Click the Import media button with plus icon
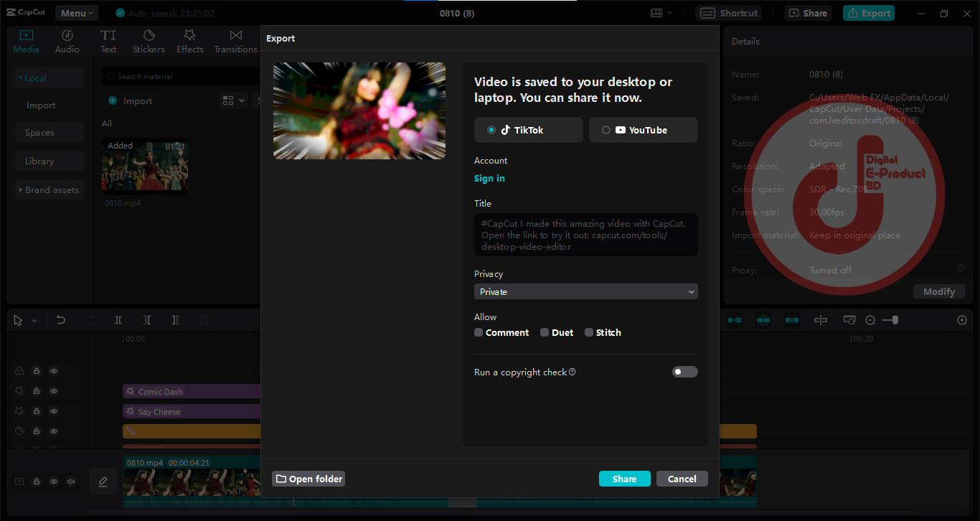980x521 pixels. pyautogui.click(x=131, y=101)
